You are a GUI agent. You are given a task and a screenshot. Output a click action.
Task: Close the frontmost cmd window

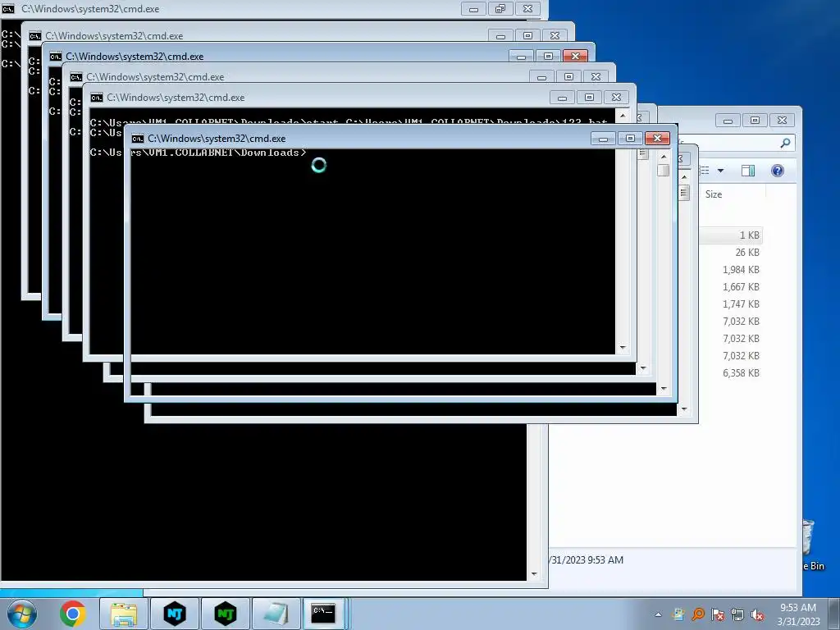pyautogui.click(x=657, y=139)
